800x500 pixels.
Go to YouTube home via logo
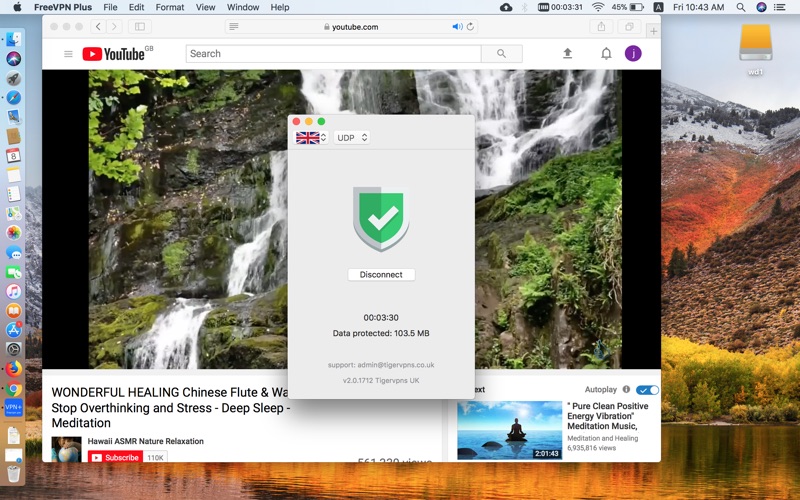114,54
